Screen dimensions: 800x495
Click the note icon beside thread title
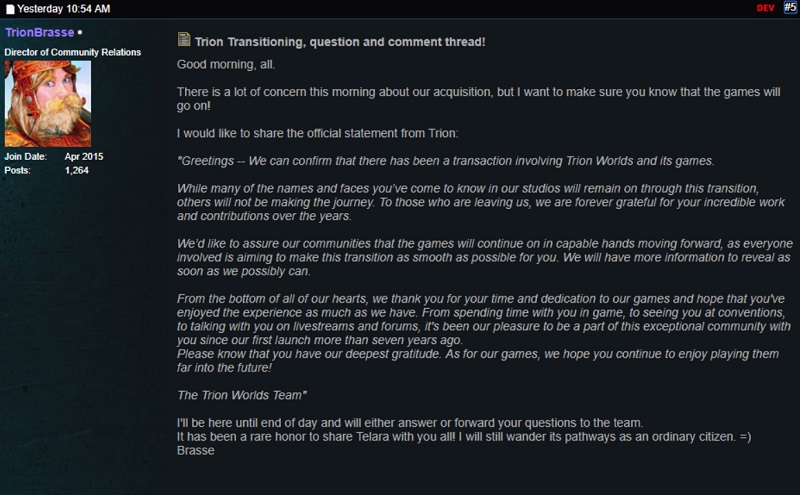(x=184, y=39)
